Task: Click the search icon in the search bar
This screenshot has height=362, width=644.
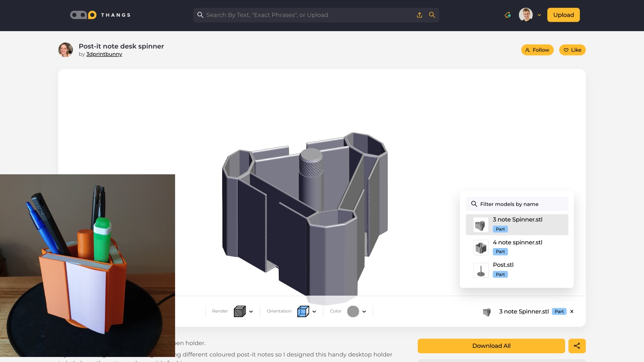Action: (x=432, y=15)
